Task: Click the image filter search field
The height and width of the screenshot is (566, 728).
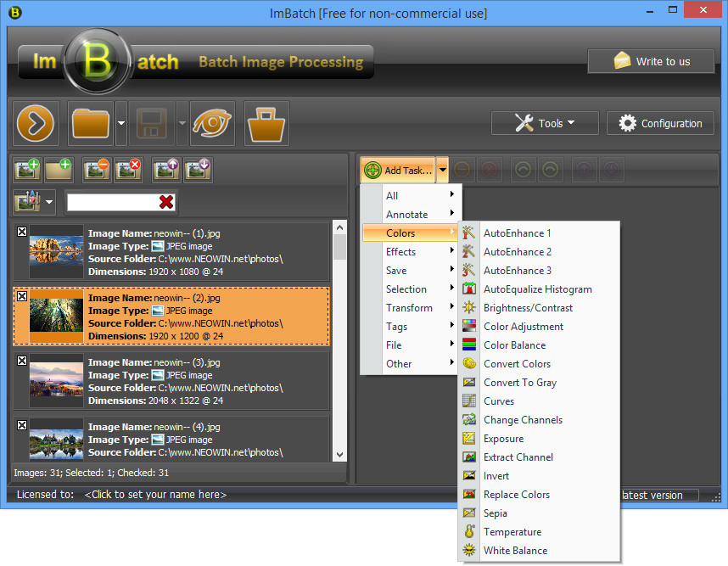Action: (x=112, y=202)
